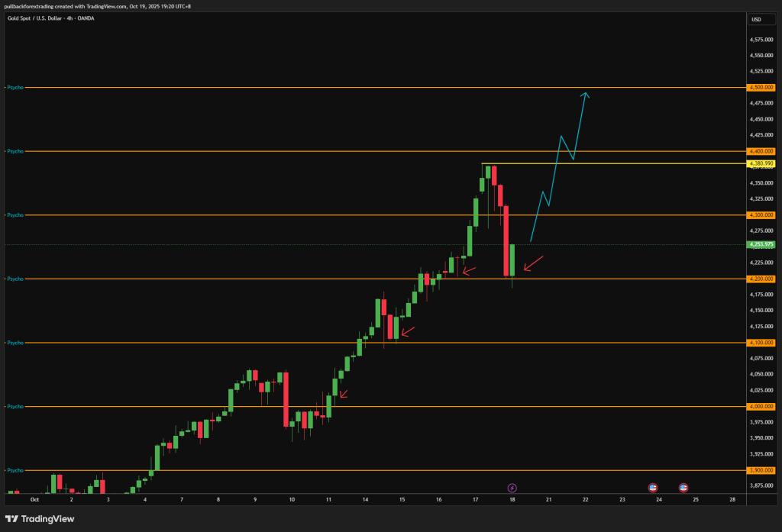Select the orange 4,000.000 price label
The height and width of the screenshot is (532, 782).
[762, 407]
